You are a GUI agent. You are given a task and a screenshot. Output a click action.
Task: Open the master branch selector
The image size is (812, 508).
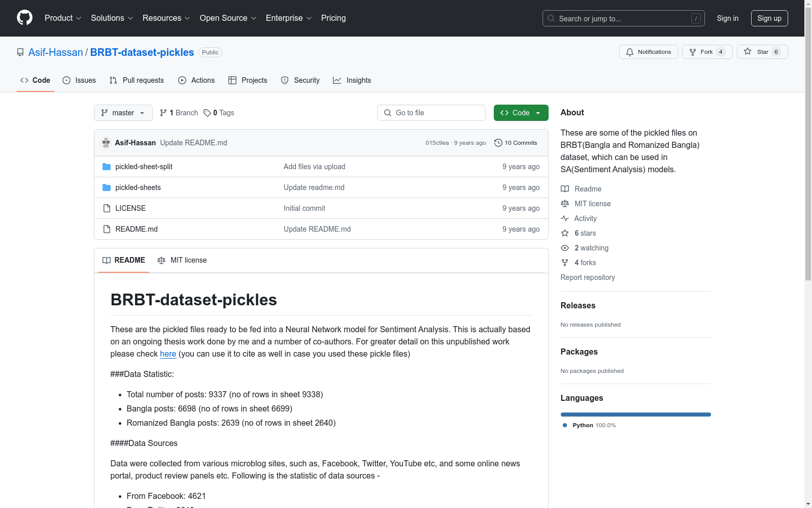point(123,113)
